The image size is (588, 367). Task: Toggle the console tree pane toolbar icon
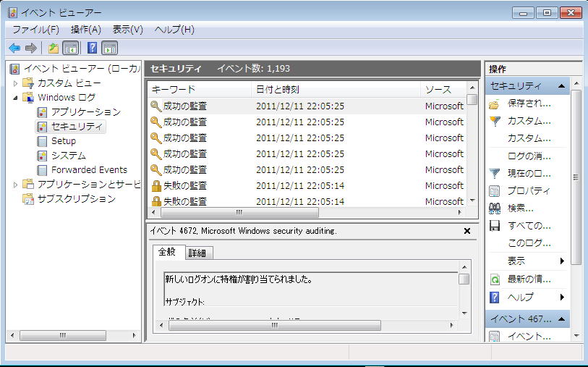point(70,48)
